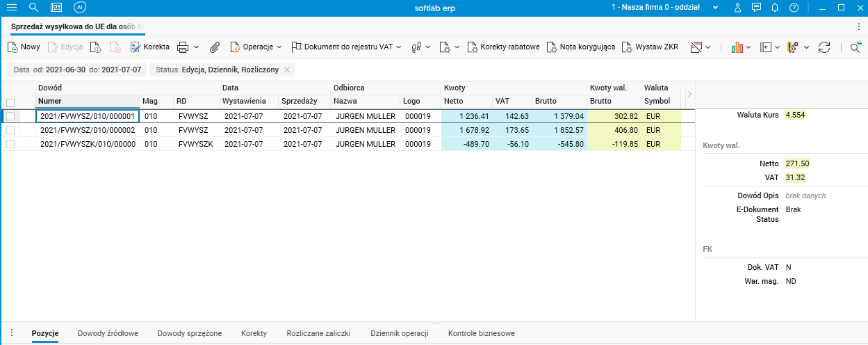The image size is (868, 345).
Task: Check the row 2021/FVWYSZ/010/000001
Action: (10, 116)
